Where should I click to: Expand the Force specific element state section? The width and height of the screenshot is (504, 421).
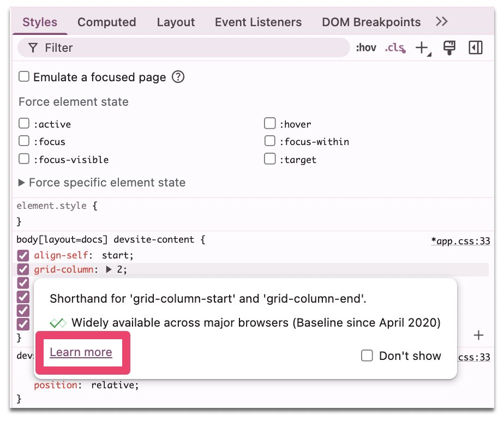pos(21,183)
